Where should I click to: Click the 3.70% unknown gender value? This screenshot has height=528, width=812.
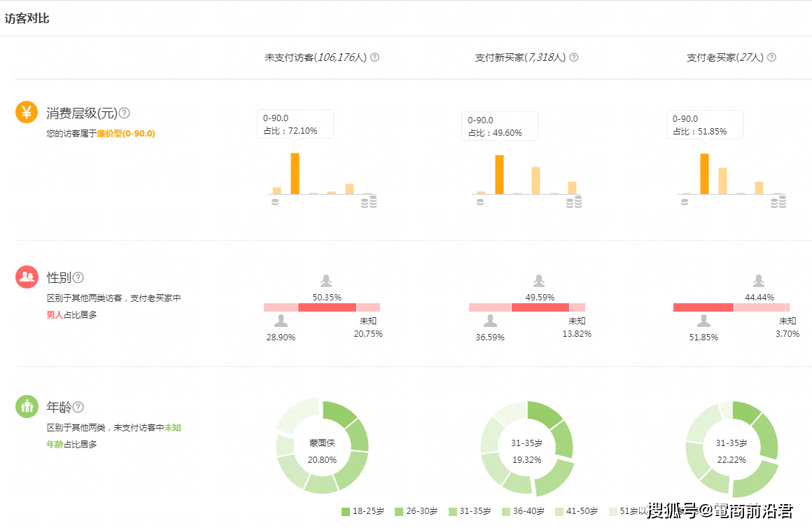787,334
